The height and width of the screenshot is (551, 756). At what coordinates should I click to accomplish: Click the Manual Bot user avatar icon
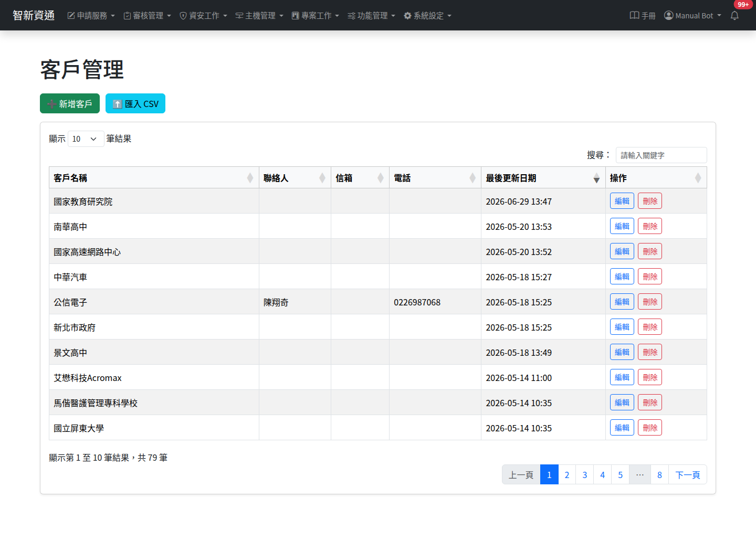[668, 16]
